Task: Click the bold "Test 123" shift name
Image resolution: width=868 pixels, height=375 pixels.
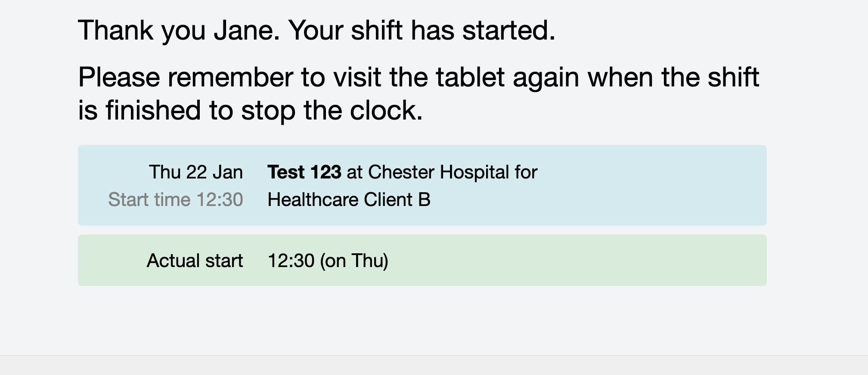Action: 304,172
